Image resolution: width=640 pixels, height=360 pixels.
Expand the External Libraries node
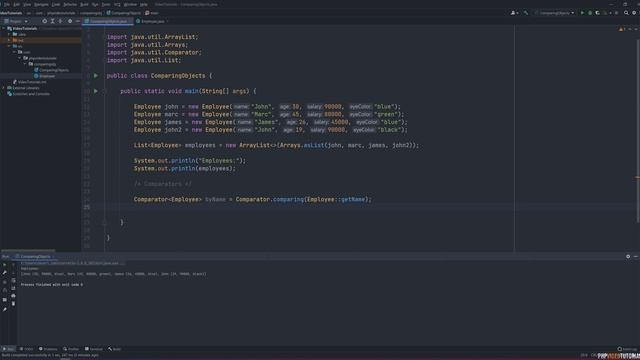4,88
